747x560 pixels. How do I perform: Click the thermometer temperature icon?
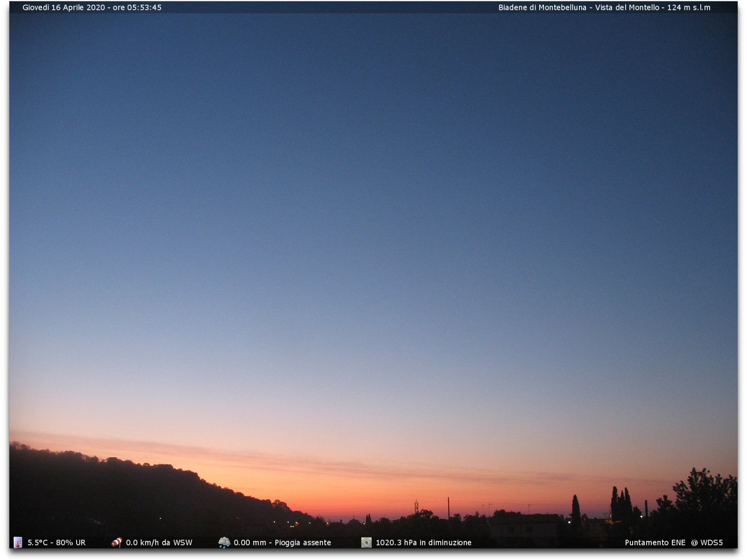click(18, 542)
